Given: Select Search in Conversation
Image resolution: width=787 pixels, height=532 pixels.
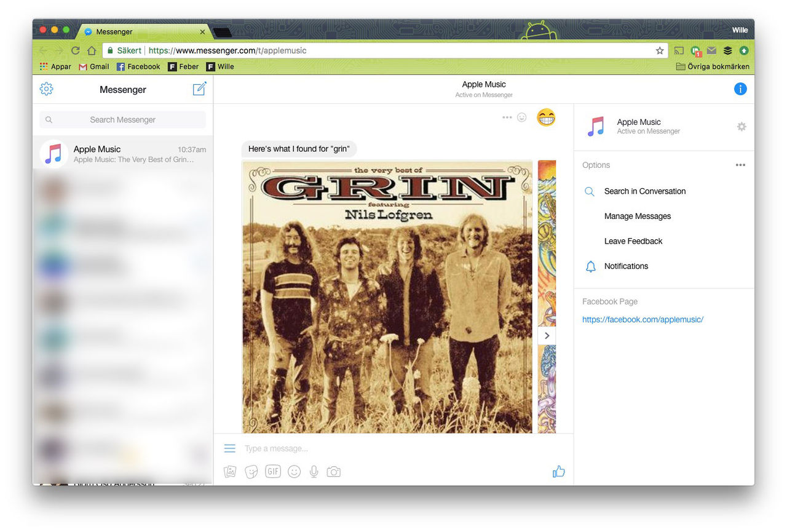Looking at the screenshot, I should pos(644,191).
